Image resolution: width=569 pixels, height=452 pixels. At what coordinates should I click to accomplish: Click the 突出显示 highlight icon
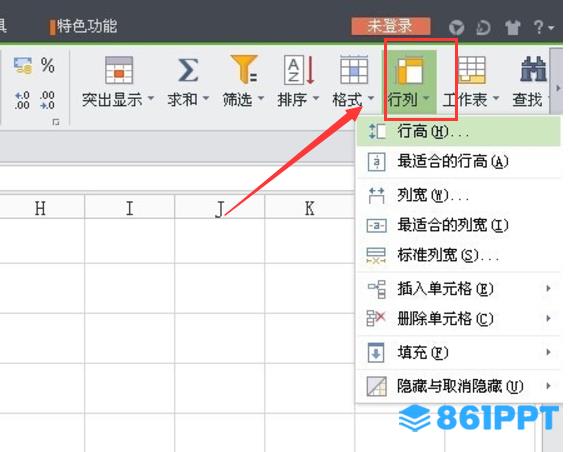coord(119,70)
